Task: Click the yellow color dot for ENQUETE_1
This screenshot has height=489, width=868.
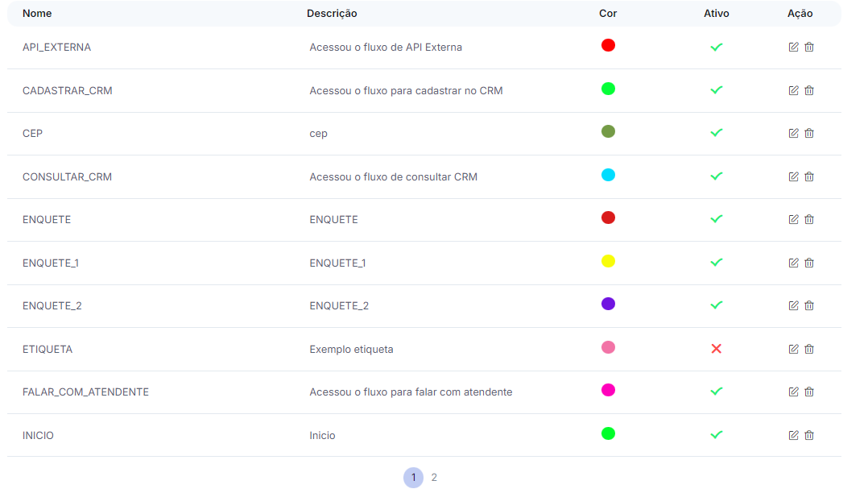Action: coord(608,261)
